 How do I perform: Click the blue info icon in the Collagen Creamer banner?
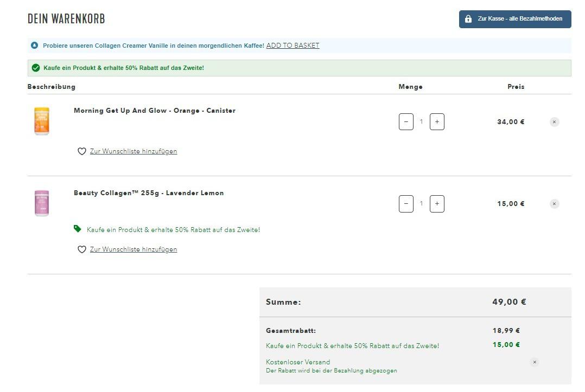click(35, 46)
